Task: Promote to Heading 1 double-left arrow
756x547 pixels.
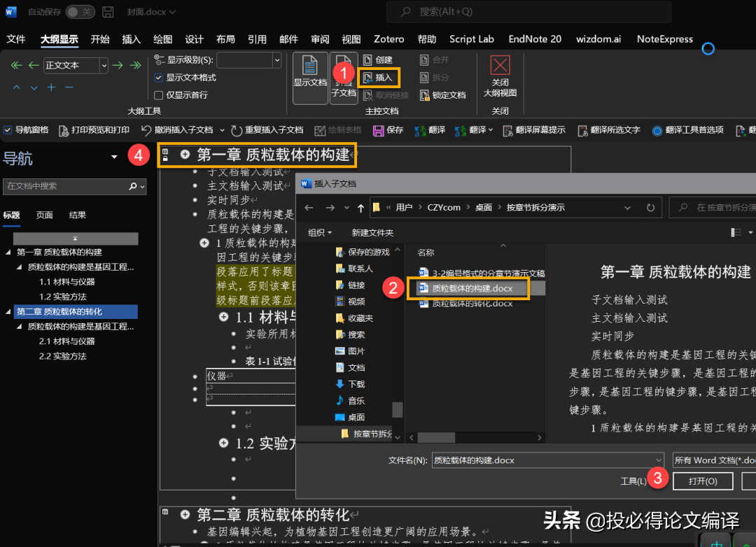Action: 17,65
